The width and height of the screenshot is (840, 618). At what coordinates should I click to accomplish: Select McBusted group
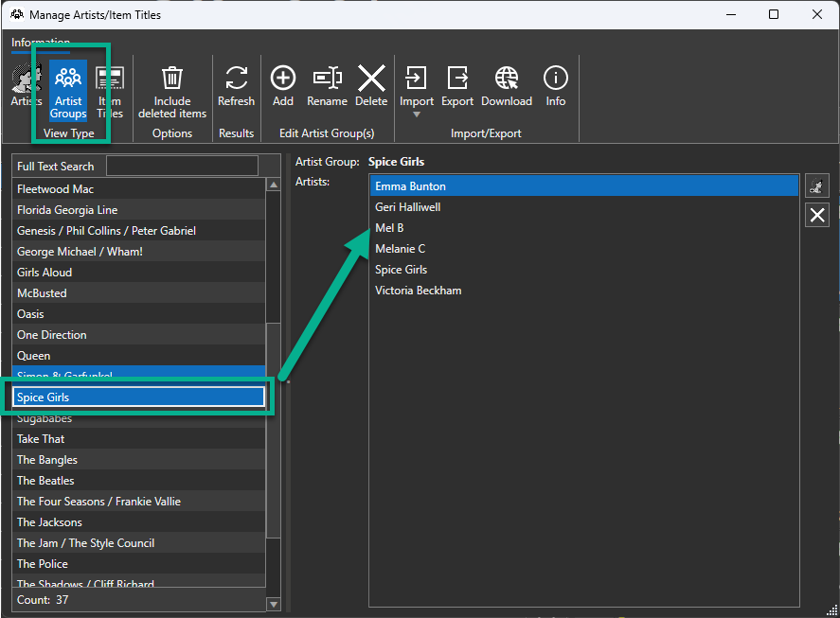[x=139, y=293]
